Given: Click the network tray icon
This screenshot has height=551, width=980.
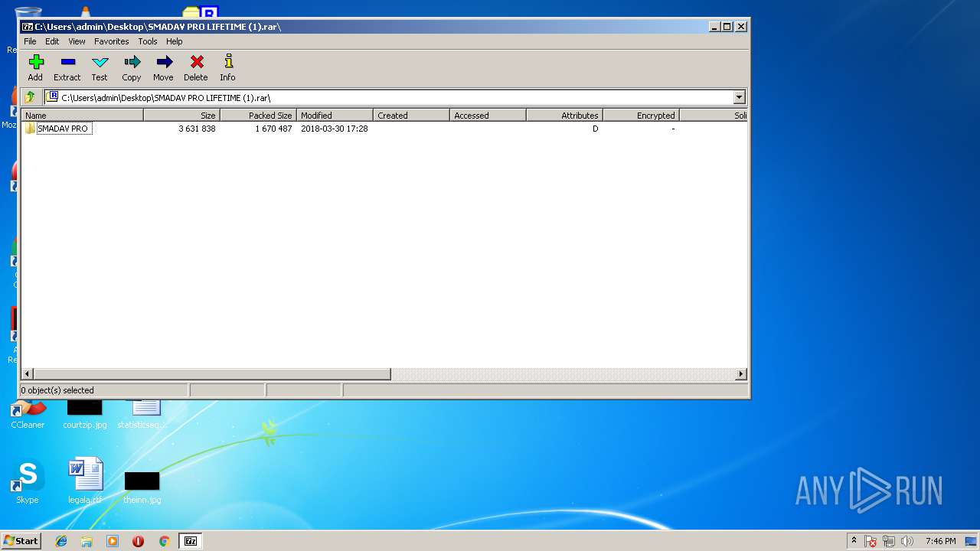Looking at the screenshot, I should pos(889,541).
